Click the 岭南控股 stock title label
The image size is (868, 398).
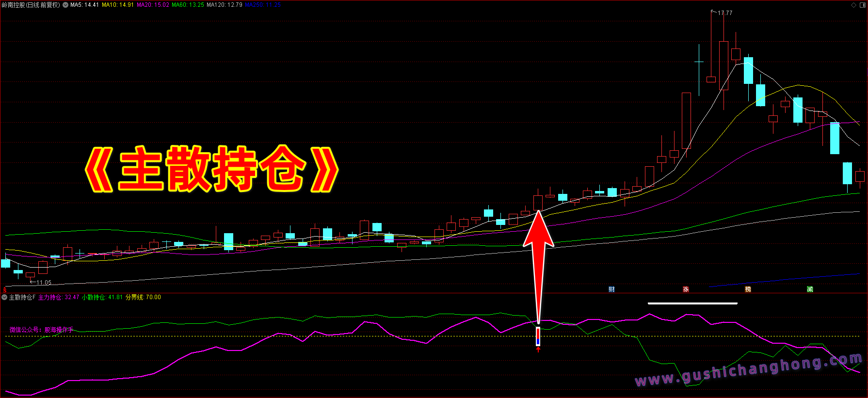pos(31,5)
